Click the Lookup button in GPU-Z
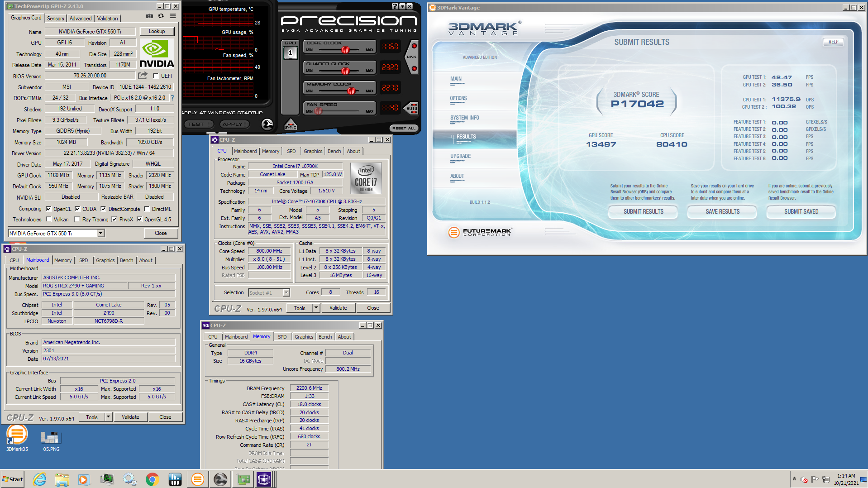This screenshot has width=868, height=488. (x=157, y=31)
